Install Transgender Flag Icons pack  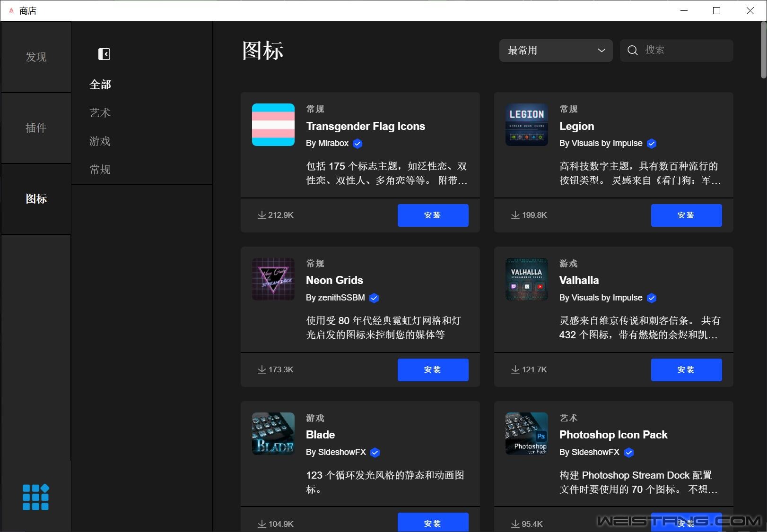tap(433, 215)
